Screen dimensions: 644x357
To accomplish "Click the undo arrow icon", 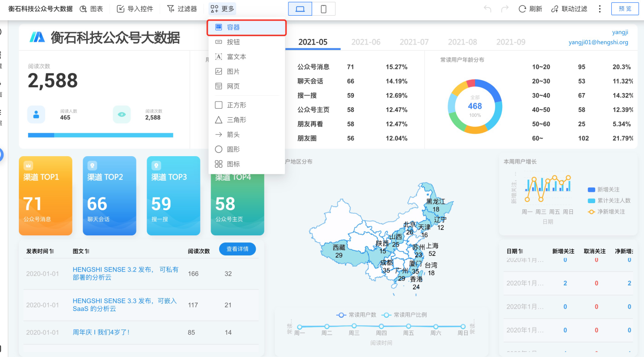I will coord(487,9).
